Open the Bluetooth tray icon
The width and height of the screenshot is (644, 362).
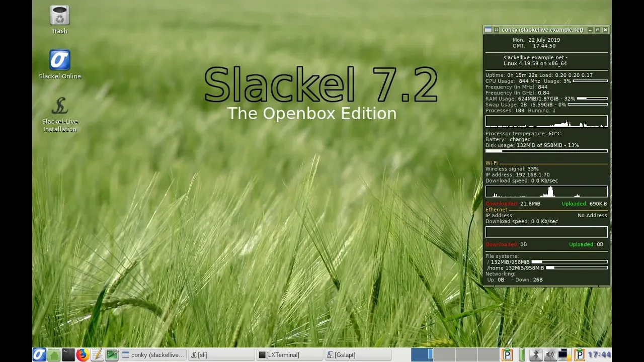click(x=536, y=355)
